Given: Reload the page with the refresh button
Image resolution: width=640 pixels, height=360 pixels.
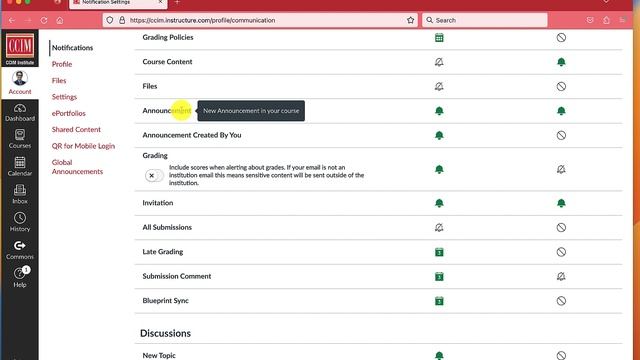Looking at the screenshot, I should [x=44, y=20].
